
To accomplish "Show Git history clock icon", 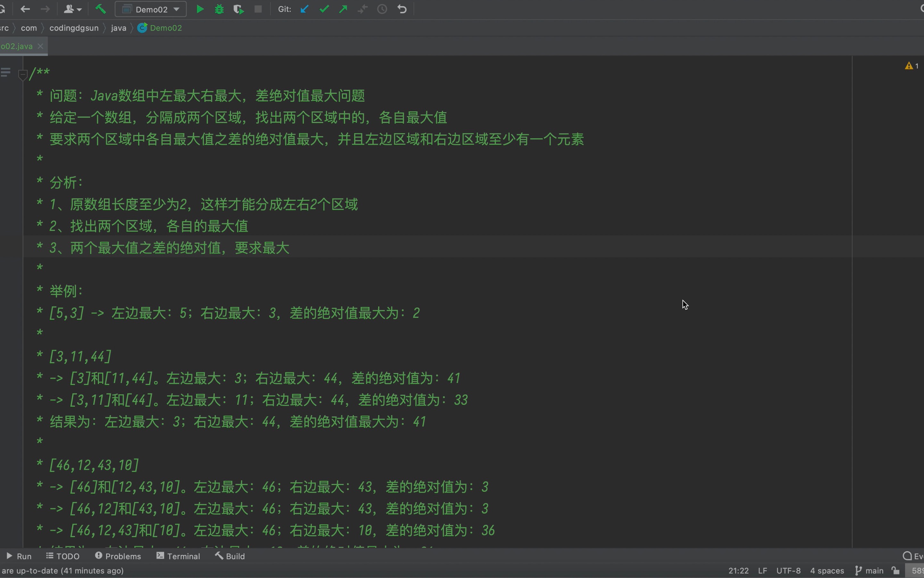I will (x=382, y=9).
